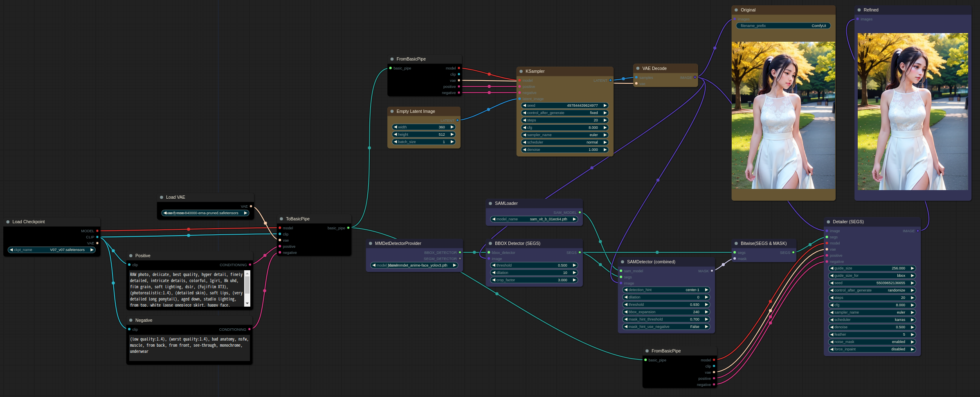Click the IMAGE output port on VAE Decode
Viewport: 980px width, 397px height.
[x=695, y=78]
